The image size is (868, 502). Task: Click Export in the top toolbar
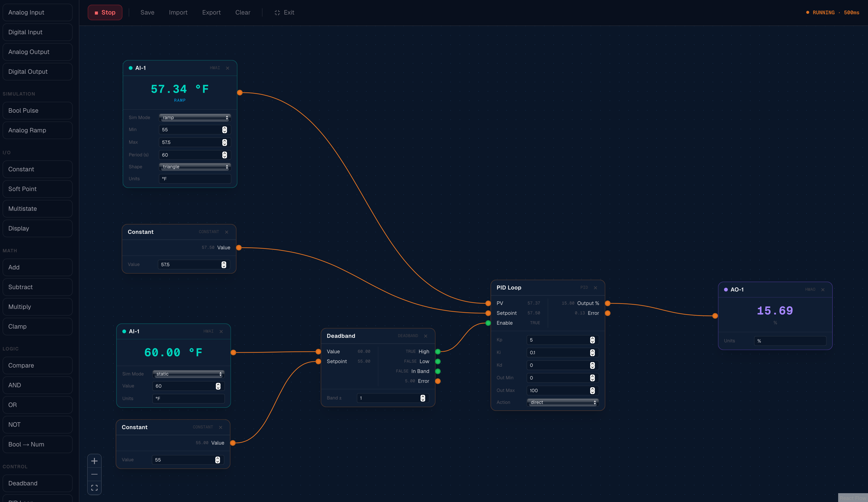pyautogui.click(x=211, y=12)
